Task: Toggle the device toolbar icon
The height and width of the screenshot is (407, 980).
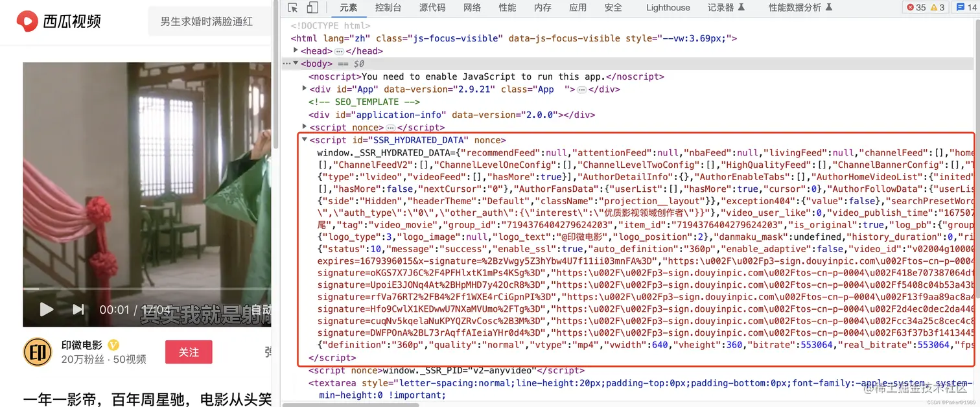Action: (312, 8)
